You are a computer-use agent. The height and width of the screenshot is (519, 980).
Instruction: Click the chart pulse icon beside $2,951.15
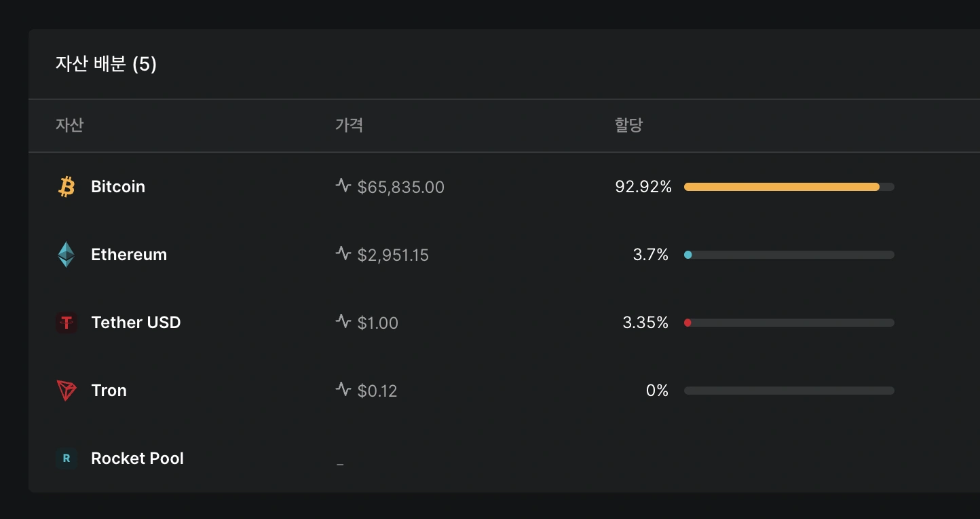tap(343, 253)
